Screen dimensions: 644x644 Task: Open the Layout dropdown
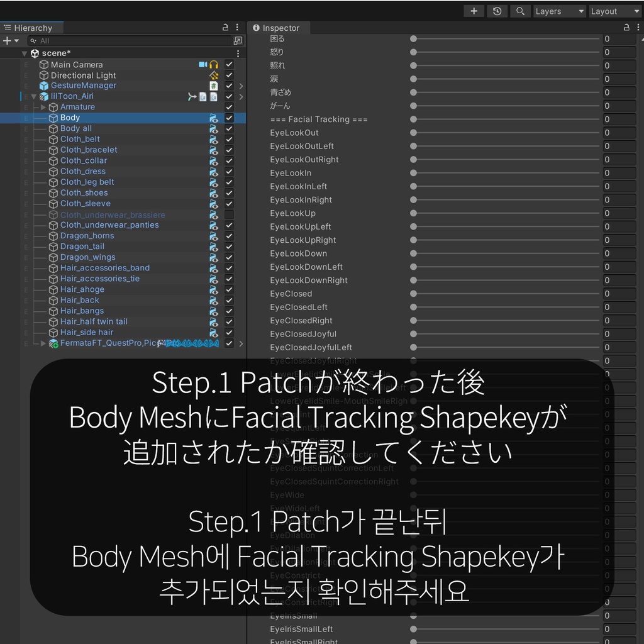point(614,11)
